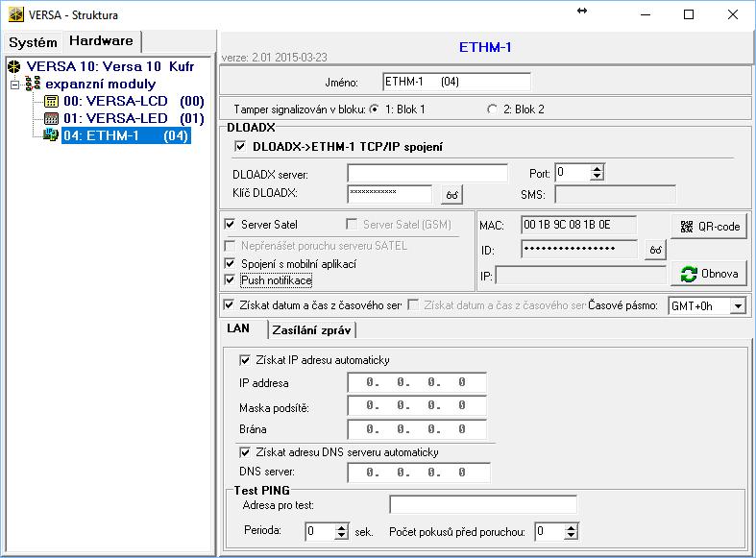Decrease Perioda value with down arrow

[x=341, y=536]
